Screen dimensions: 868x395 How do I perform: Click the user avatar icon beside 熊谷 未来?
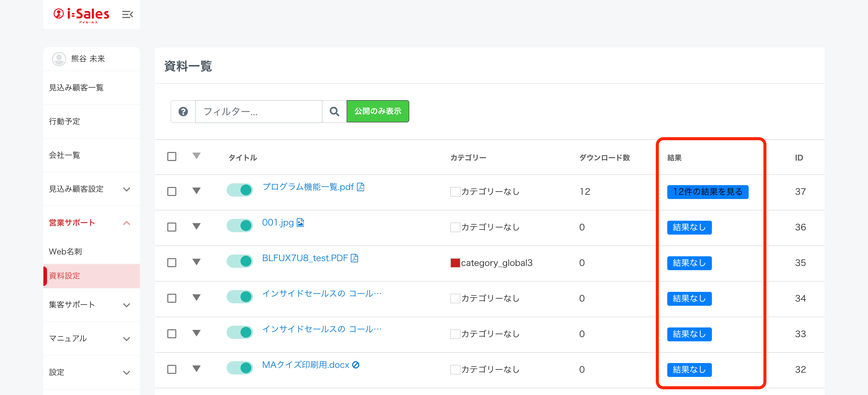59,59
